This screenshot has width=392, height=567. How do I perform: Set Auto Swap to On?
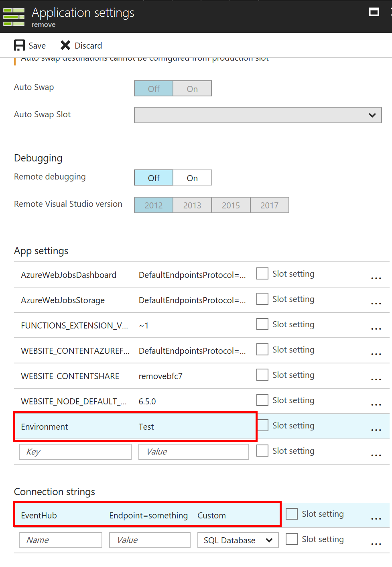tap(192, 88)
